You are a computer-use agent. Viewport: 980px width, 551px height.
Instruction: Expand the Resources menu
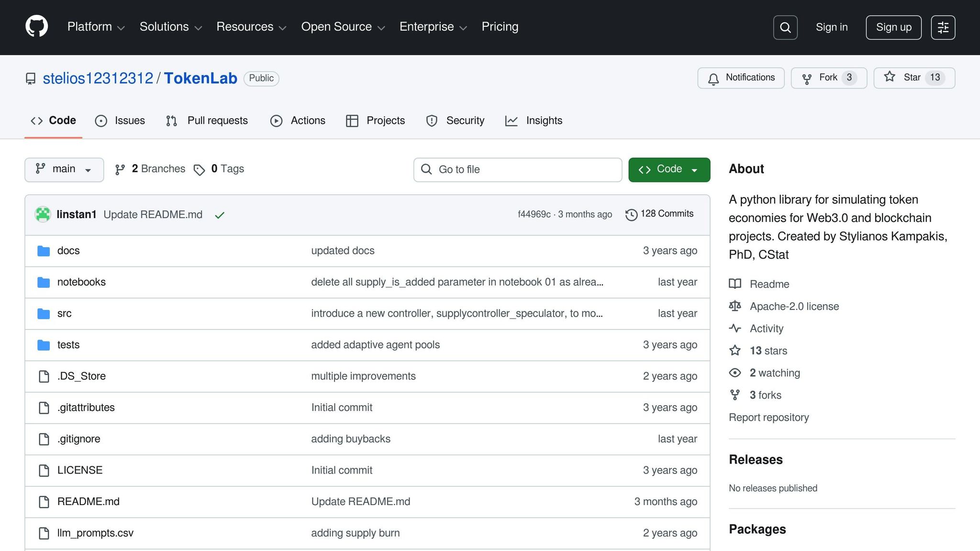(x=251, y=27)
